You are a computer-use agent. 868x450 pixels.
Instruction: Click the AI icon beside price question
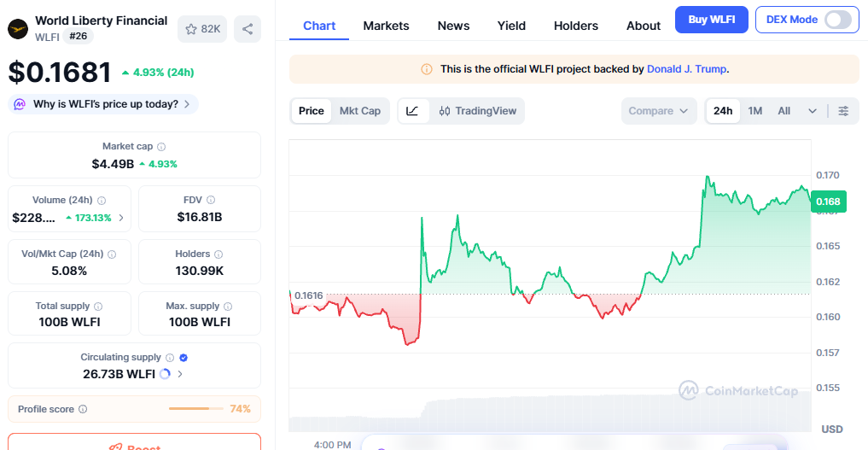20,104
